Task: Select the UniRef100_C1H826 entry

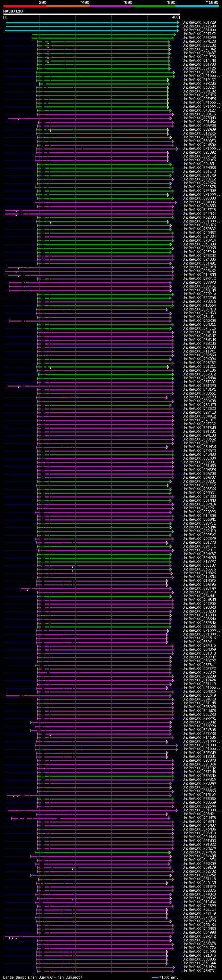Action: [x=199, y=573]
